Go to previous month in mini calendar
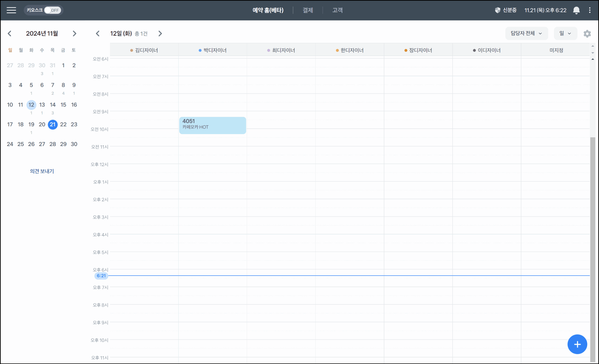The image size is (599, 364). (10, 34)
